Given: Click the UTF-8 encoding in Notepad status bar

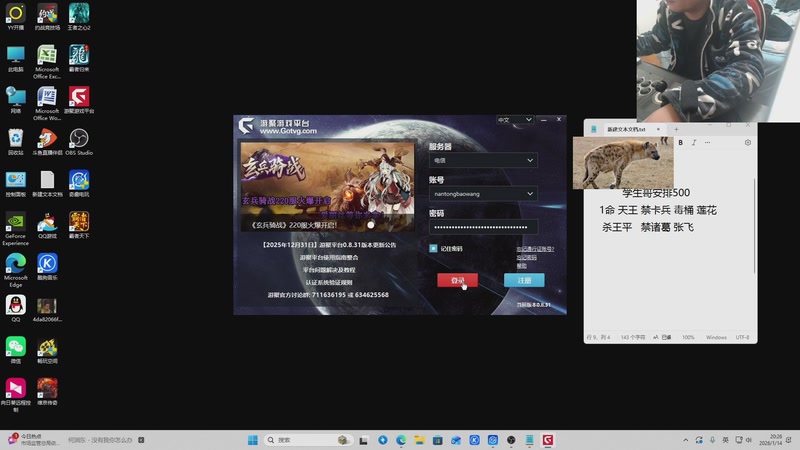Looking at the screenshot, I should click(742, 337).
